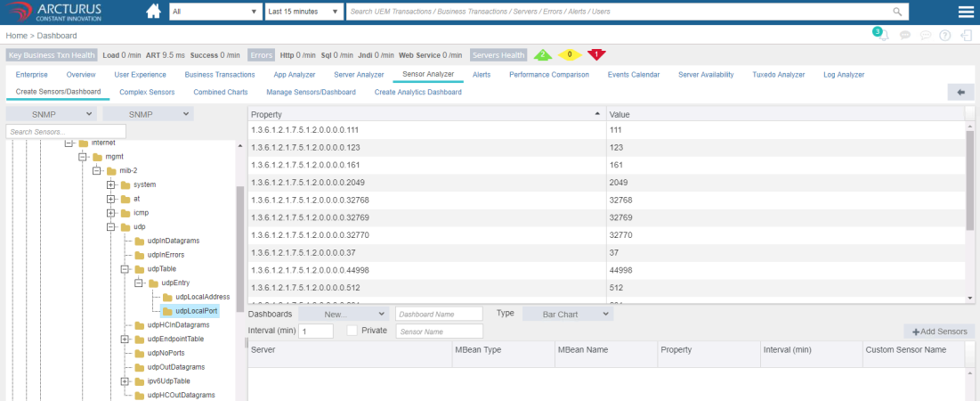Toggle the Private checkbox
This screenshot has height=401, width=980.
coord(352,331)
